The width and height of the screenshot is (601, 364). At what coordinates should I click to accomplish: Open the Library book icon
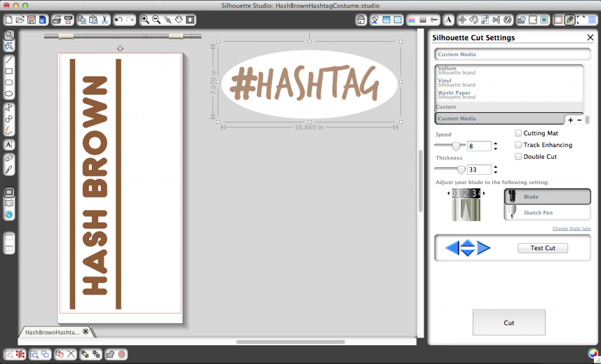click(x=9, y=203)
